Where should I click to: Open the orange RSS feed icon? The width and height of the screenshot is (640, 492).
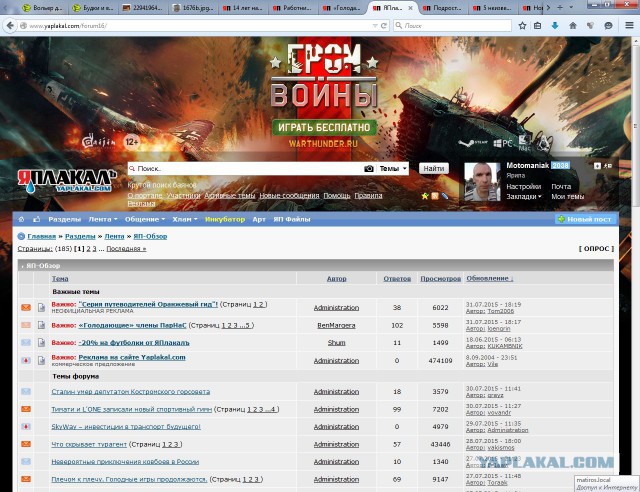[x=435, y=196]
